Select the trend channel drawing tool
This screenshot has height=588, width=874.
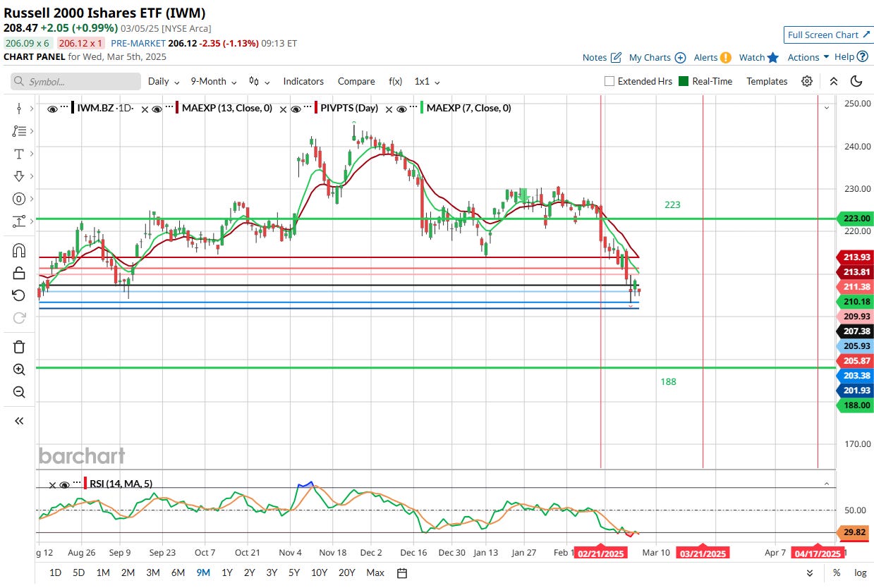pyautogui.click(x=19, y=221)
